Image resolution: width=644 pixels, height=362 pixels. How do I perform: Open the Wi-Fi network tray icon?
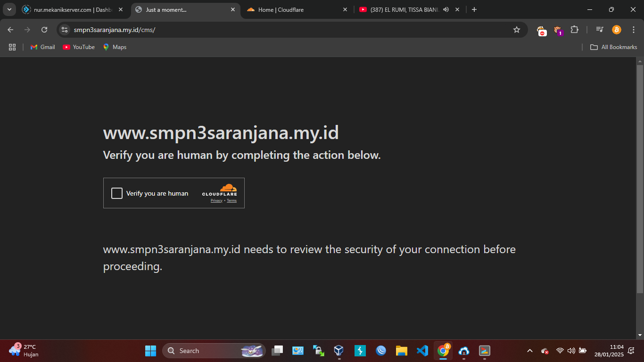(x=560, y=351)
